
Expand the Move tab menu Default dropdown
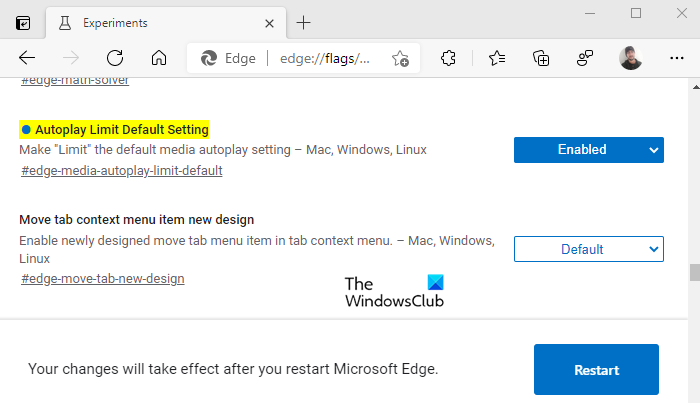(x=588, y=249)
